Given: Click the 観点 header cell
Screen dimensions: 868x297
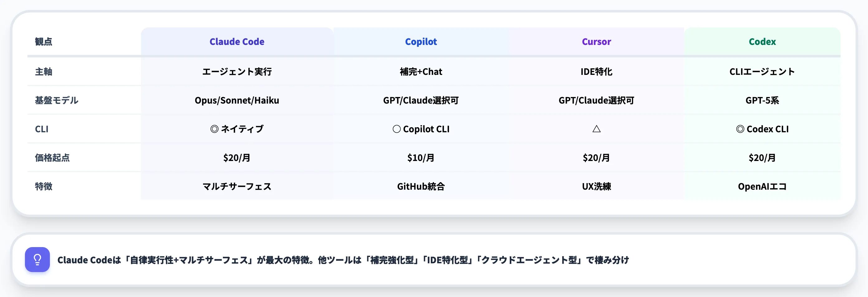Looking at the screenshot, I should tap(84, 41).
